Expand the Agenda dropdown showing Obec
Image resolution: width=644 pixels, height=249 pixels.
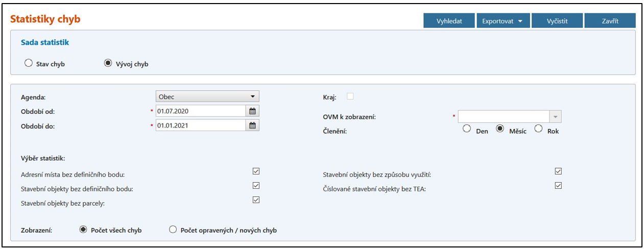(207, 96)
